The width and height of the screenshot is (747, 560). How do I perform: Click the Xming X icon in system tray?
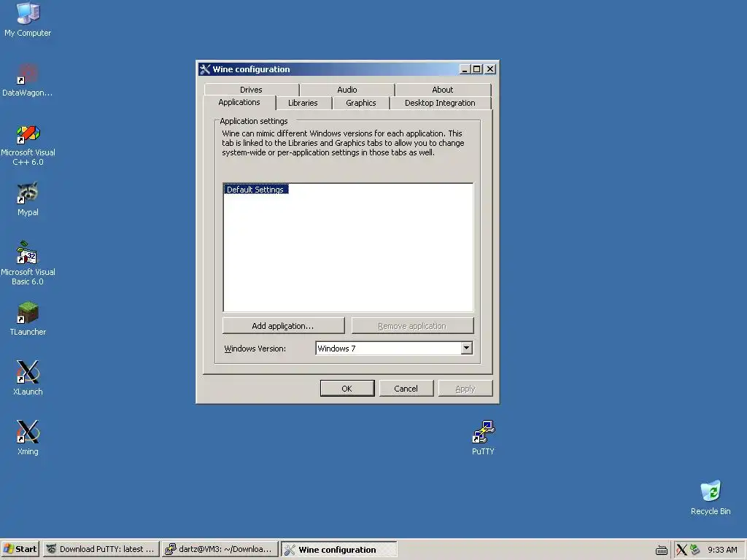pyautogui.click(x=682, y=550)
